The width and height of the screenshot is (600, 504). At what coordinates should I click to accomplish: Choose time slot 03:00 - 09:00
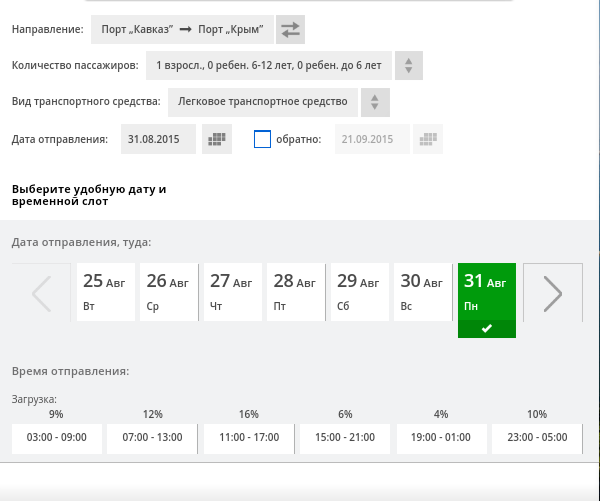pyautogui.click(x=56, y=438)
